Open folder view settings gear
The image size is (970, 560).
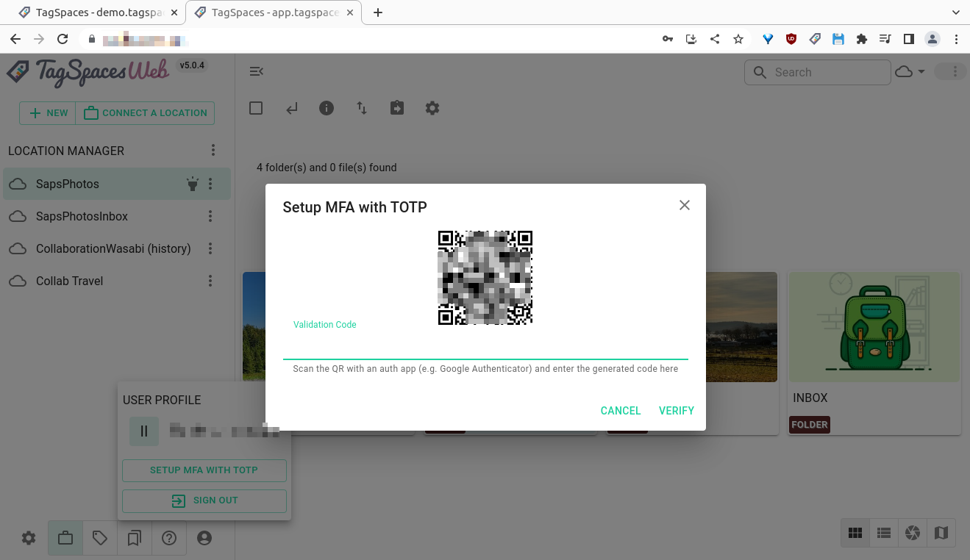(432, 108)
